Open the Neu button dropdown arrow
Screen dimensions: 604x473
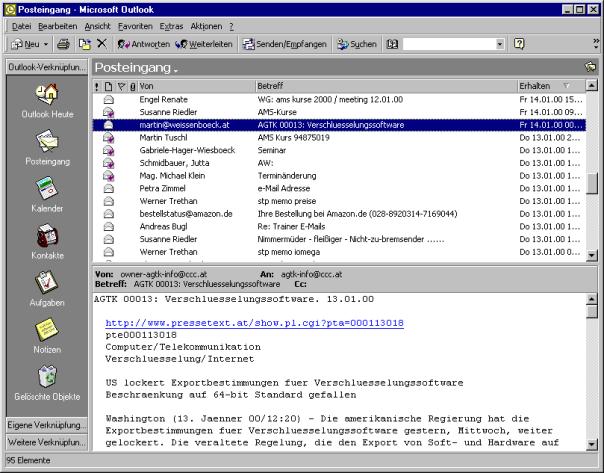click(46, 44)
